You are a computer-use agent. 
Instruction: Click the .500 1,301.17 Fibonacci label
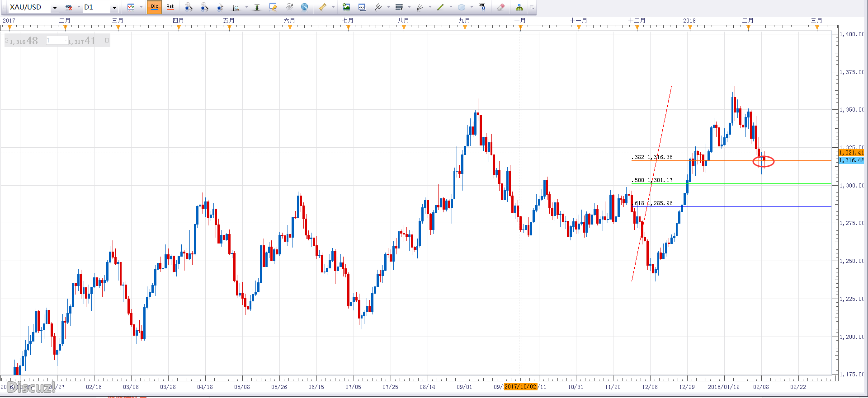pos(652,180)
